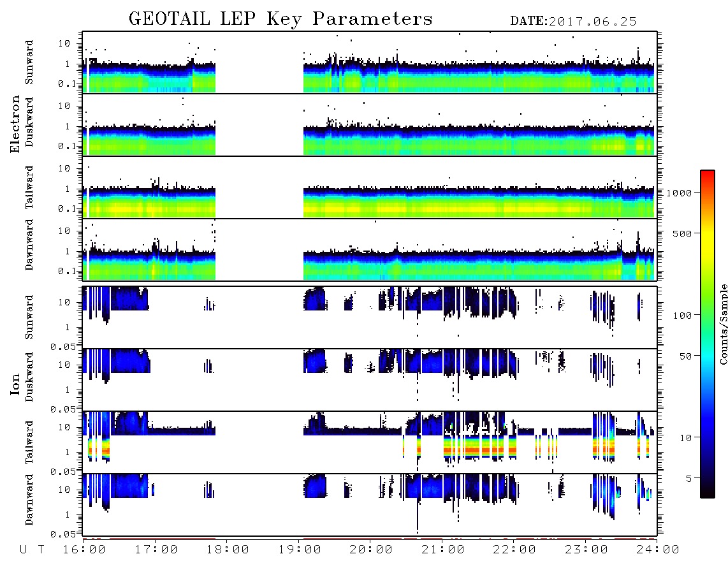Click the Electron Tailward spectrogram panel

[370, 187]
